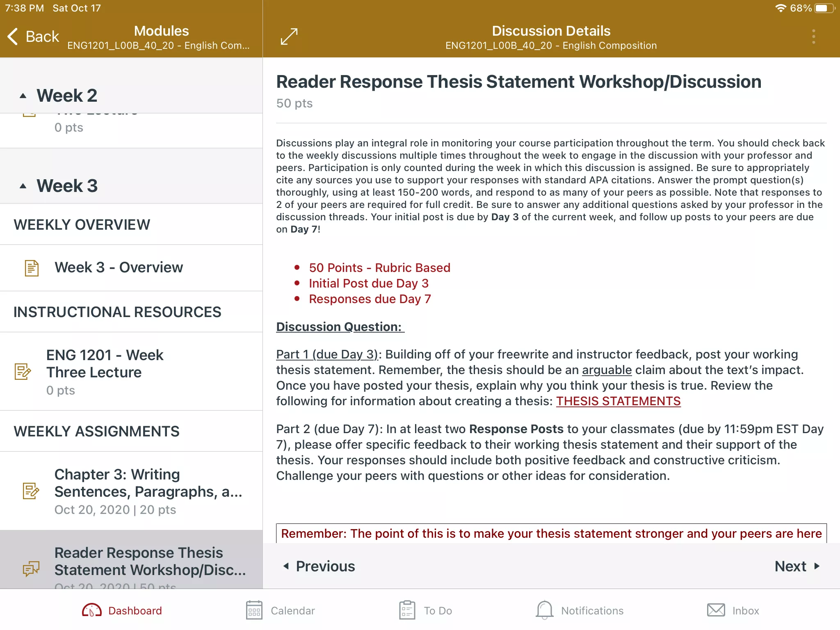
Task: Tap the Back chevron arrow
Action: point(13,37)
